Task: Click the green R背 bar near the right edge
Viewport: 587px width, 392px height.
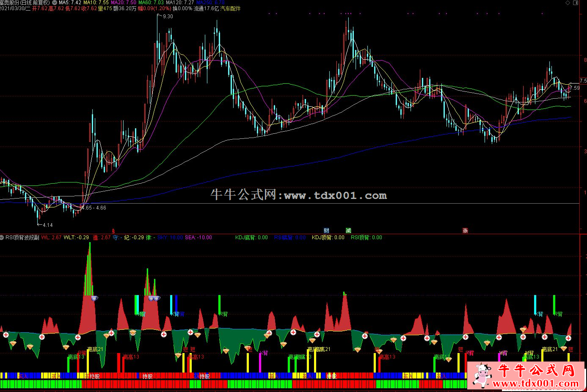Action: [554, 305]
